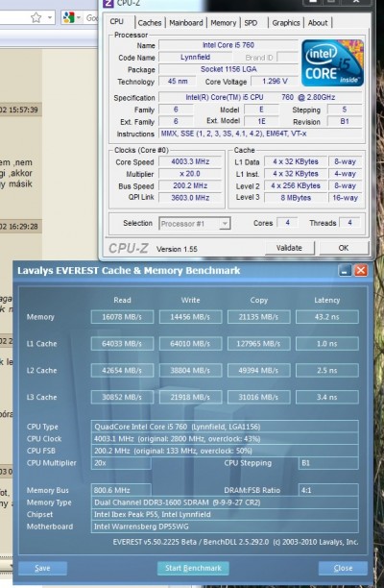Click the L1 Cache Read value 64033 MB/s
Viewport: 384px width, 588px height.
click(122, 344)
